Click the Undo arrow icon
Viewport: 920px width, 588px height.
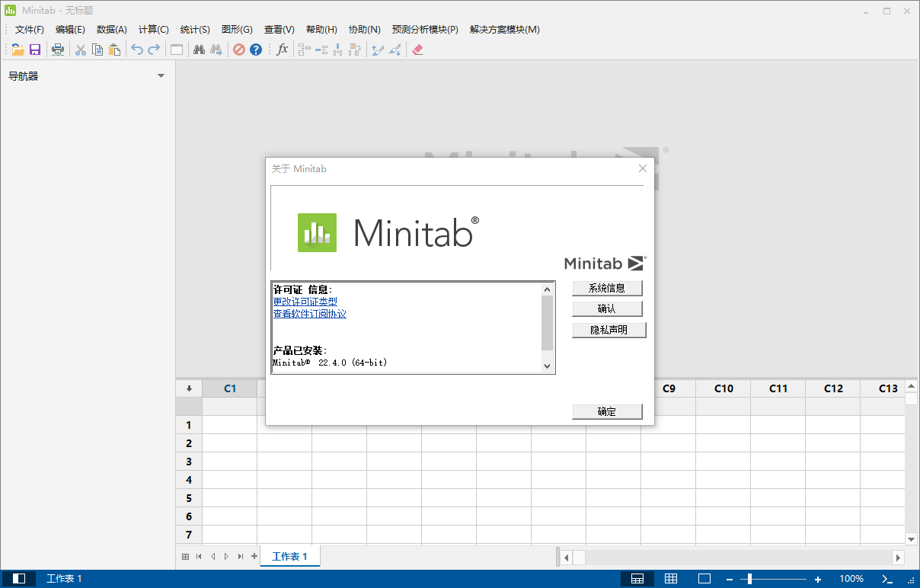click(x=136, y=50)
